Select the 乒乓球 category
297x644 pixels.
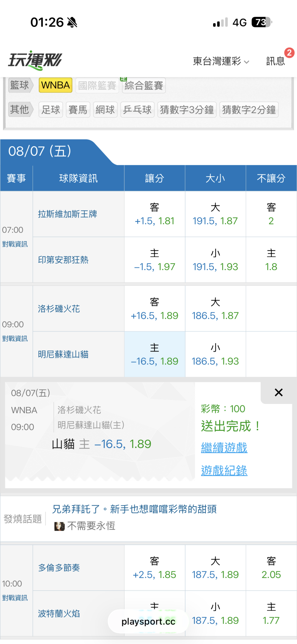137,109
